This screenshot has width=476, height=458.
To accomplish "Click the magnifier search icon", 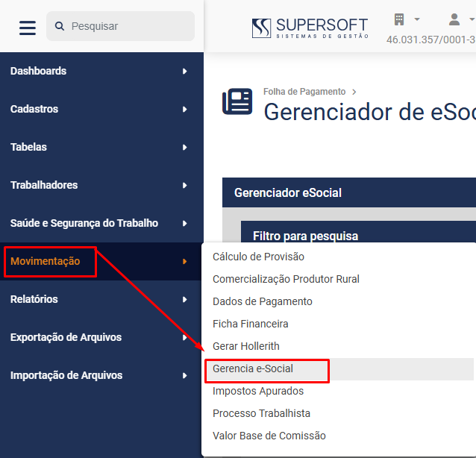I will (x=60, y=26).
